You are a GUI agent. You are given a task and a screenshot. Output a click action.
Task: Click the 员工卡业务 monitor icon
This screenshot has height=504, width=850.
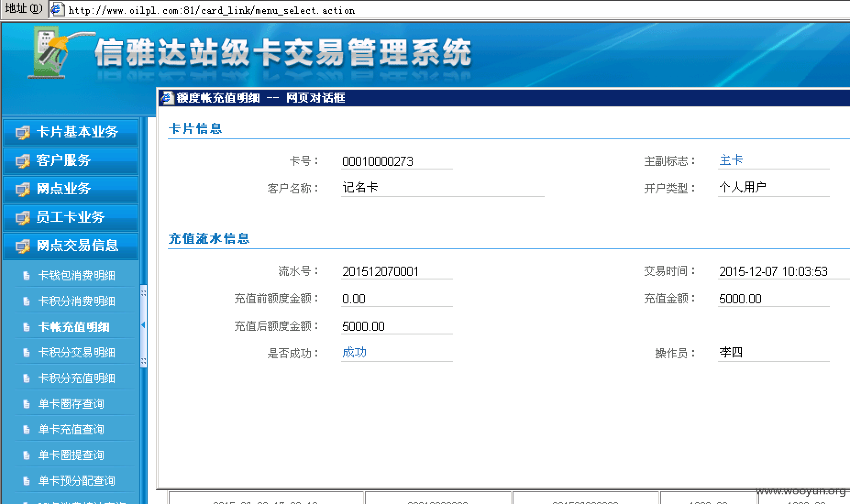click(x=22, y=218)
